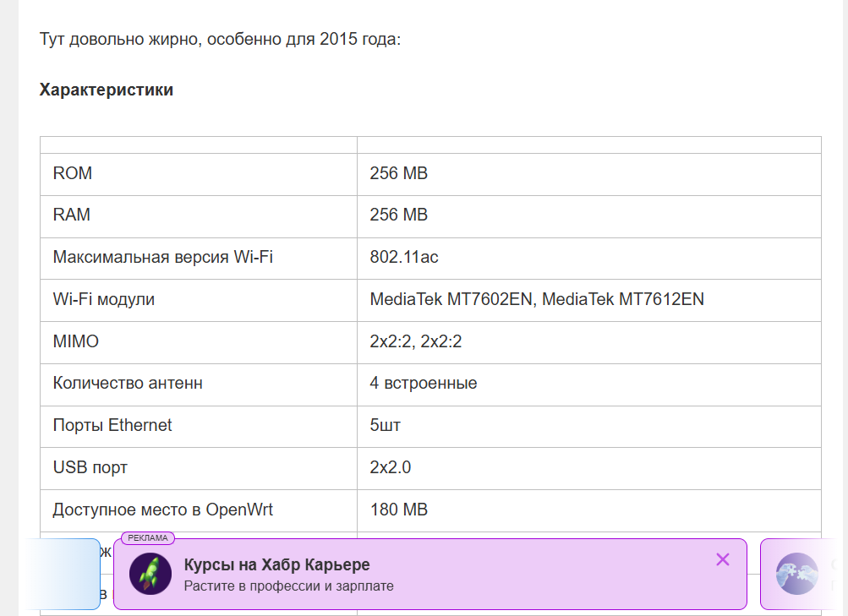Click the «180 MB» value cell

[x=399, y=510]
